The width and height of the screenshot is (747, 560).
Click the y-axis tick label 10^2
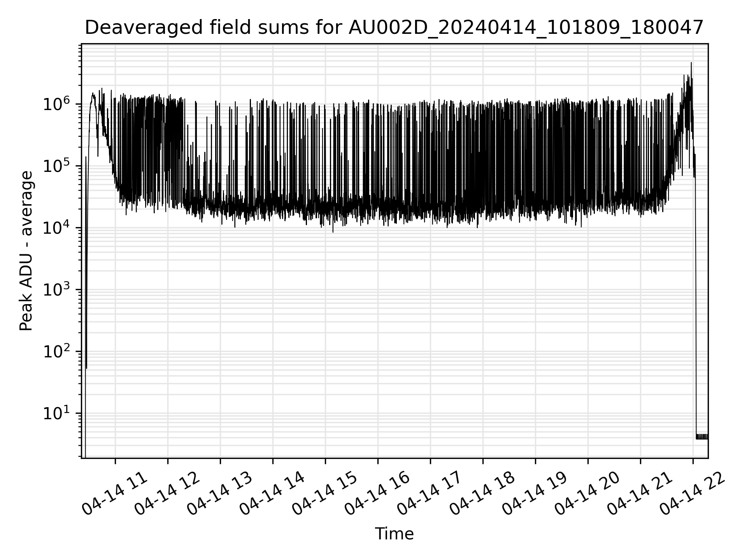click(x=57, y=351)
